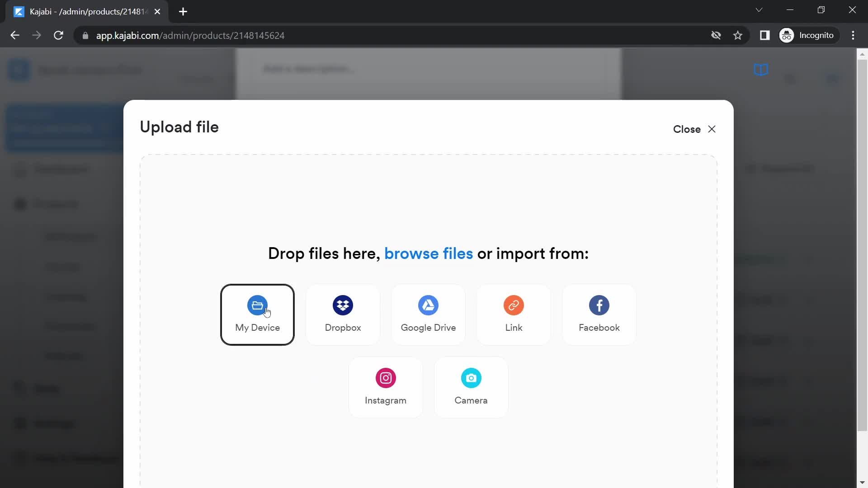
Task: Choose My Device as the upload source
Action: pyautogui.click(x=257, y=314)
